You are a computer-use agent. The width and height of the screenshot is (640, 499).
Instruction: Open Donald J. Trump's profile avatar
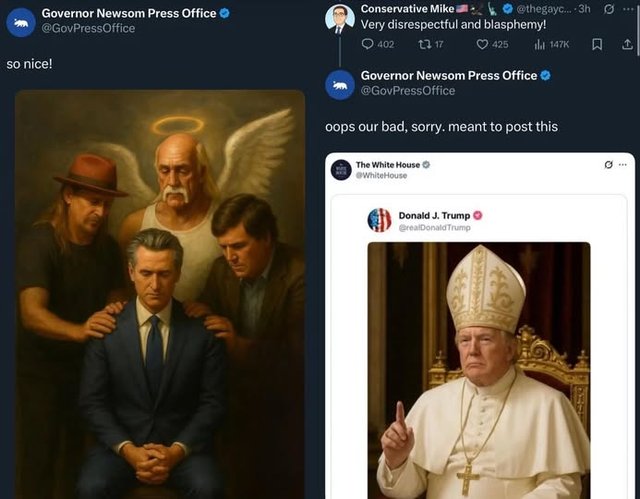tap(380, 220)
